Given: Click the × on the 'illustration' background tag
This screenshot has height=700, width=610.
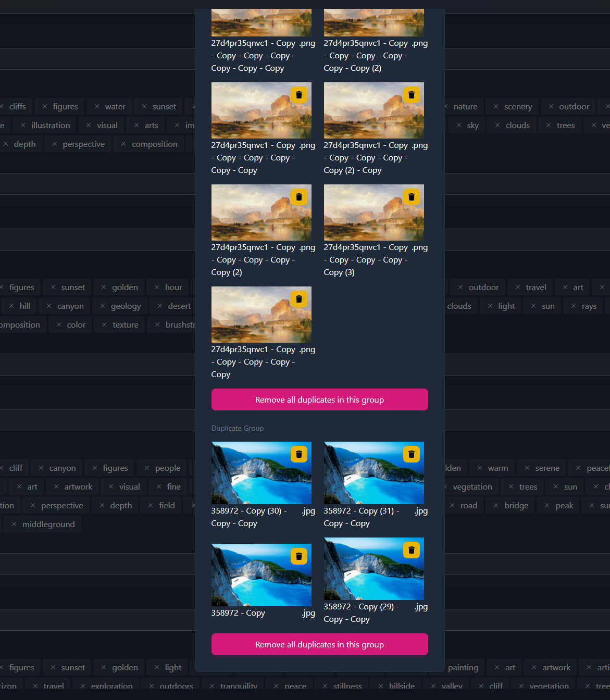Looking at the screenshot, I should [23, 126].
